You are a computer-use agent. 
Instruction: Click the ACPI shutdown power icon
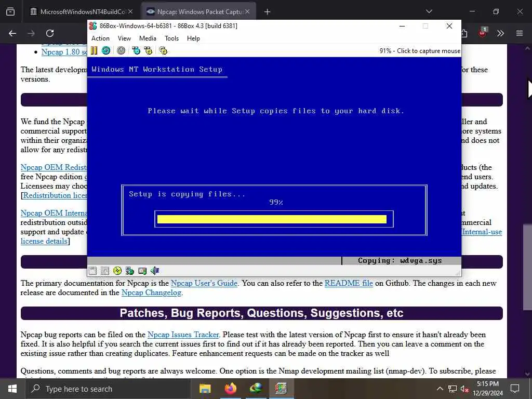click(x=121, y=51)
